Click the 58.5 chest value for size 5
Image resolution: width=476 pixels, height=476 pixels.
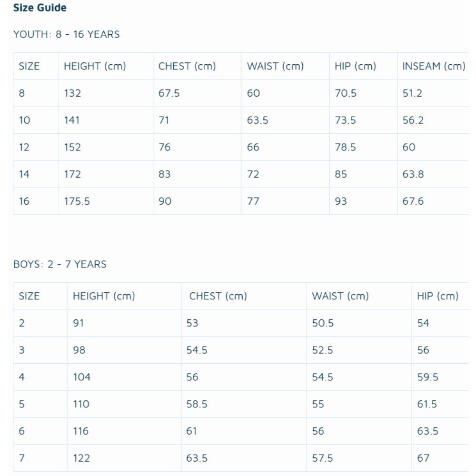pos(244,404)
